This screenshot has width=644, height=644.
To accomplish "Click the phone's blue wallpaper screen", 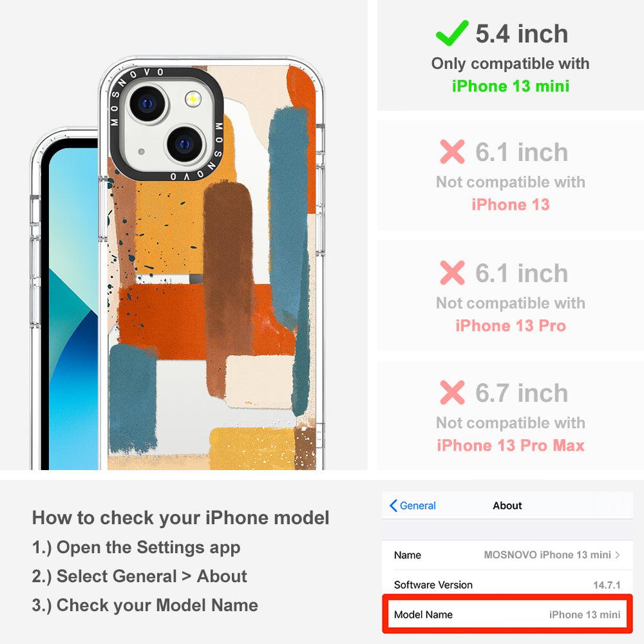I will (73, 308).
